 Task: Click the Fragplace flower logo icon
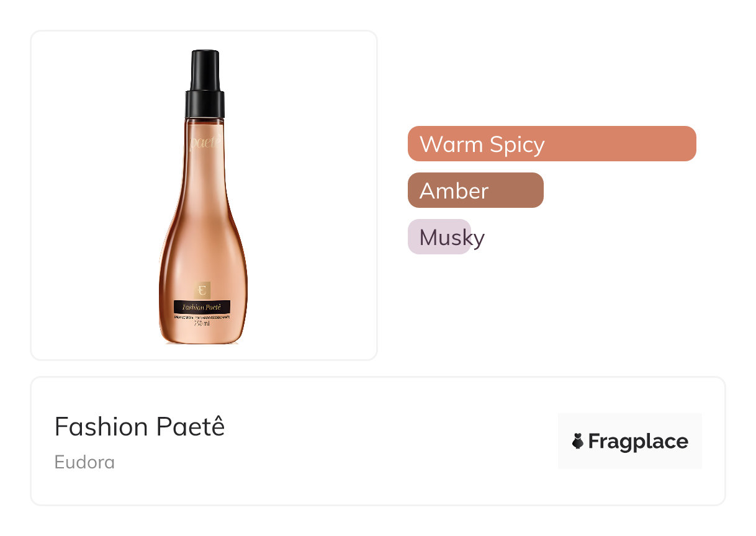point(578,441)
